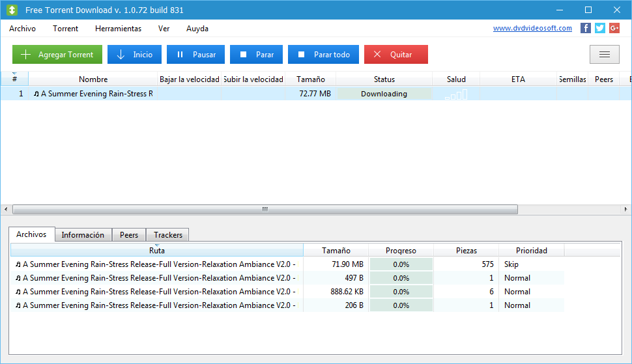
Task: Click left arrow of horizontal scrollbar
Action: click(6, 209)
